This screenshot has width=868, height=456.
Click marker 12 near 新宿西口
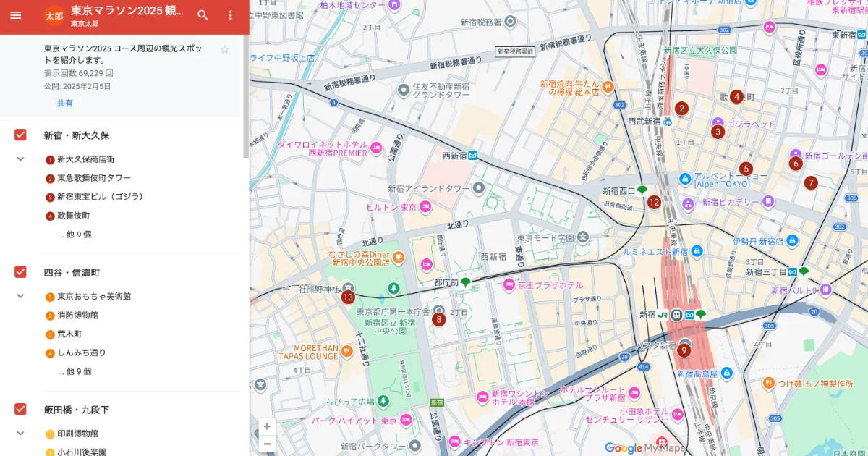654,203
